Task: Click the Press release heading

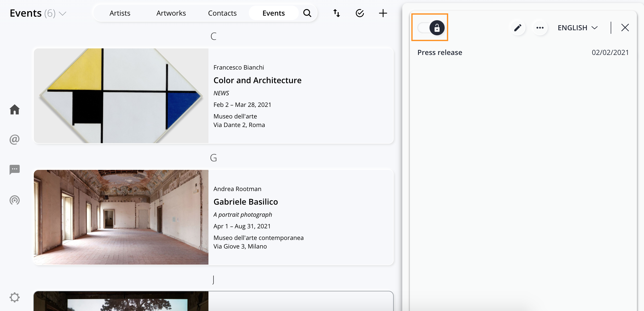Action: [440, 52]
